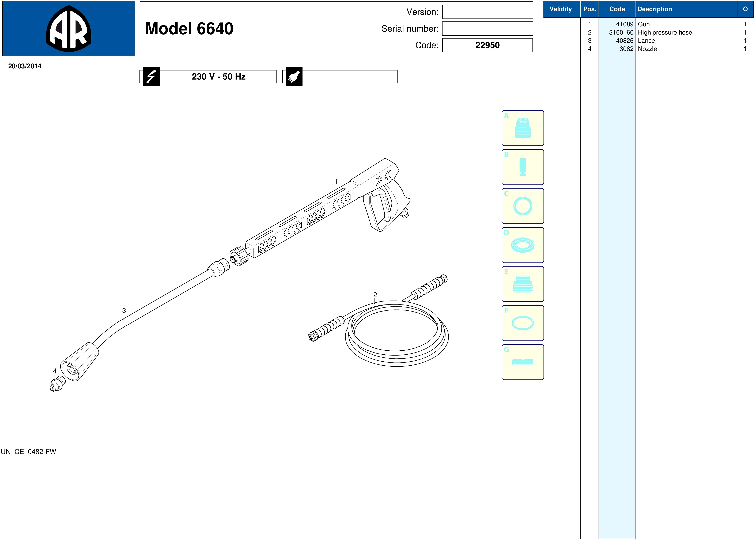Image resolution: width=756 pixels, height=540 pixels.
Task: Click the AR shield logo
Action: (x=69, y=29)
